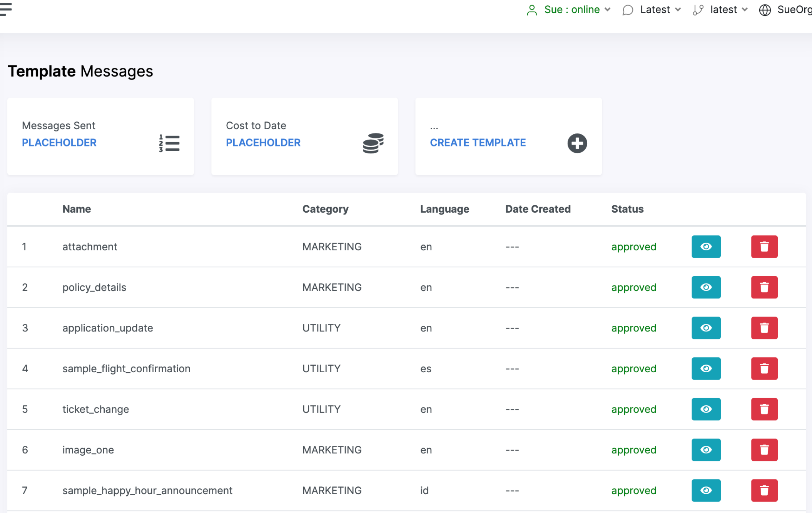View the sample_happy_hour_announcement template
The height and width of the screenshot is (513, 812).
coord(706,490)
